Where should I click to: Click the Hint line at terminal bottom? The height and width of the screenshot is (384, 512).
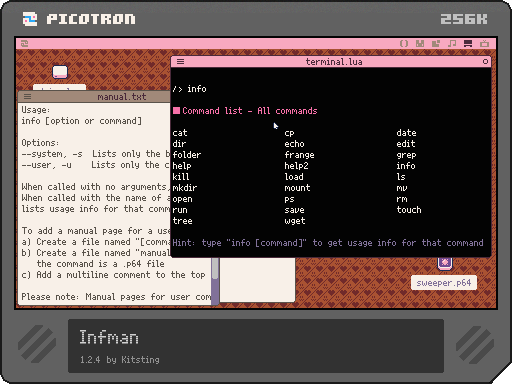[x=328, y=243]
